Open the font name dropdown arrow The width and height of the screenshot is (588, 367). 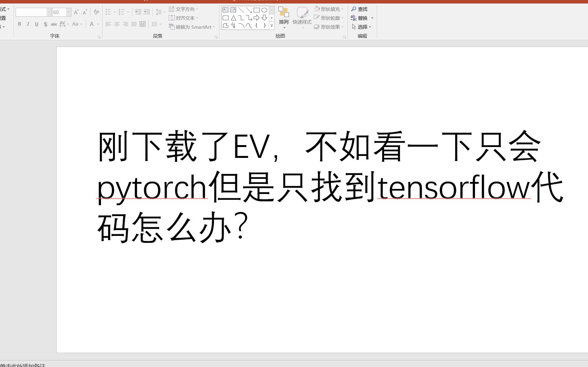[x=49, y=12]
